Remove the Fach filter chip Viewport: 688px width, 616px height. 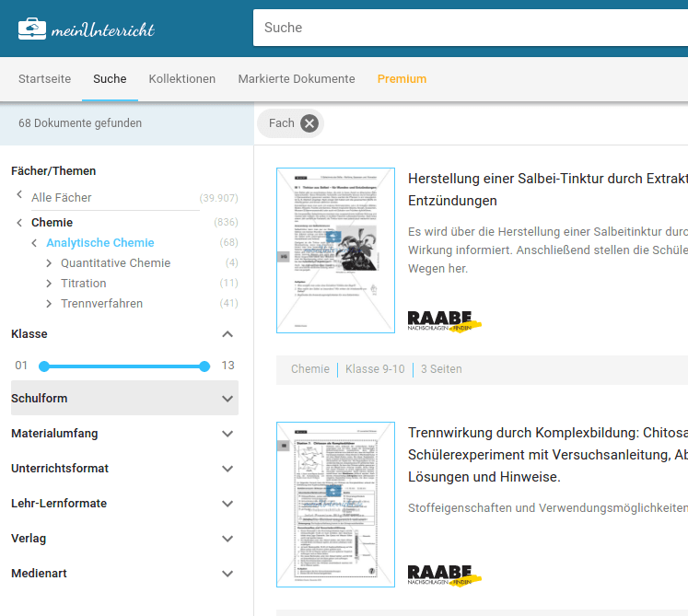click(309, 123)
